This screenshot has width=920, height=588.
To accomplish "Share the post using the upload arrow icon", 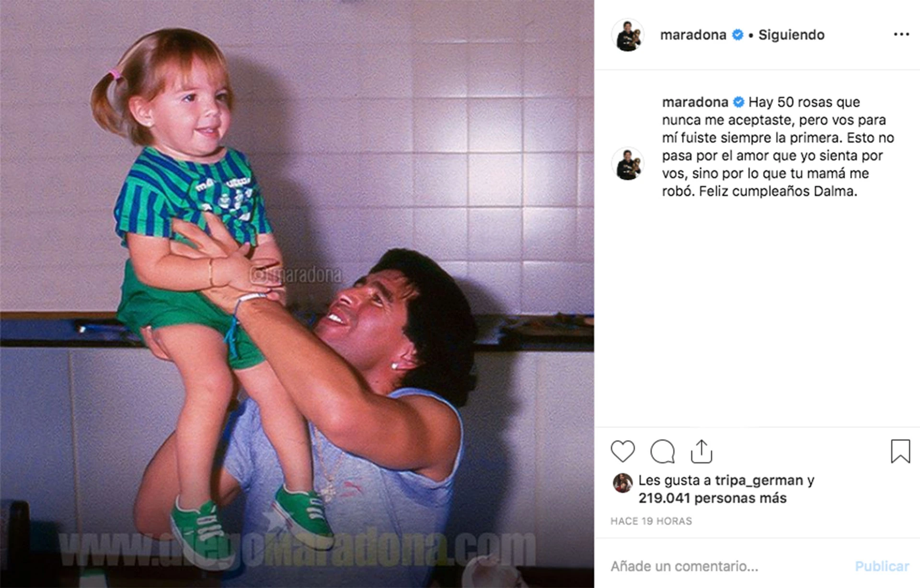I will (x=701, y=451).
